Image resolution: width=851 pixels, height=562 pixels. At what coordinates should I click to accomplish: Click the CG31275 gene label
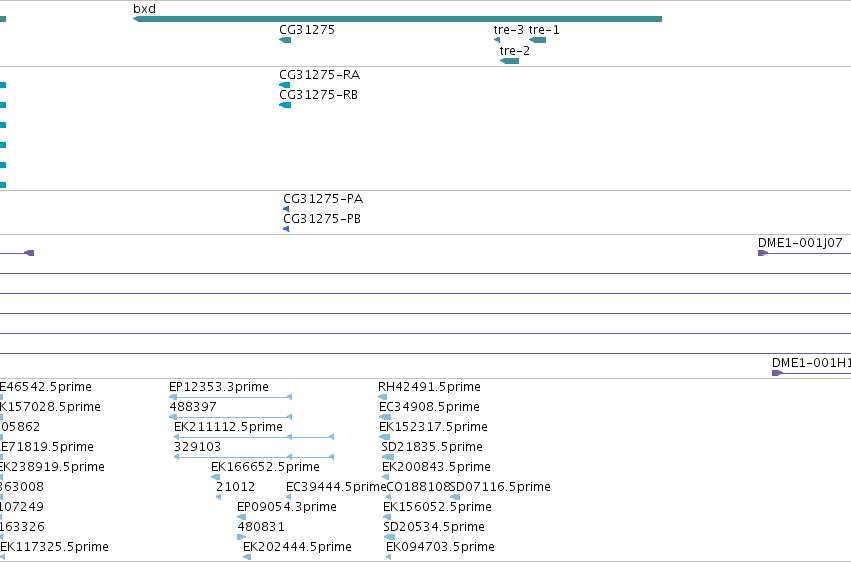(x=307, y=30)
